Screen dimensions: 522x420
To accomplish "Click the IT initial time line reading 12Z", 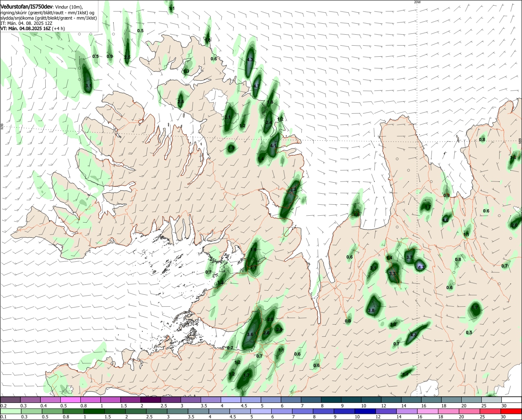I will pyautogui.click(x=27, y=23).
